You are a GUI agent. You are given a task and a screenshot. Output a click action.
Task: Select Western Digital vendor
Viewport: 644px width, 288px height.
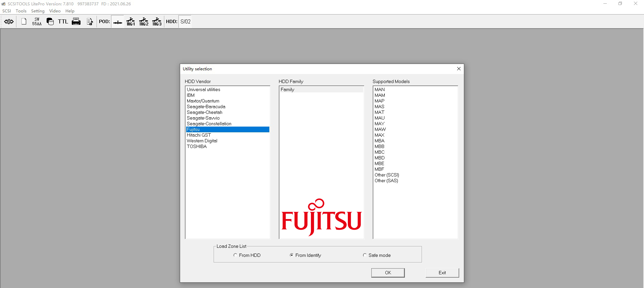pos(227,141)
